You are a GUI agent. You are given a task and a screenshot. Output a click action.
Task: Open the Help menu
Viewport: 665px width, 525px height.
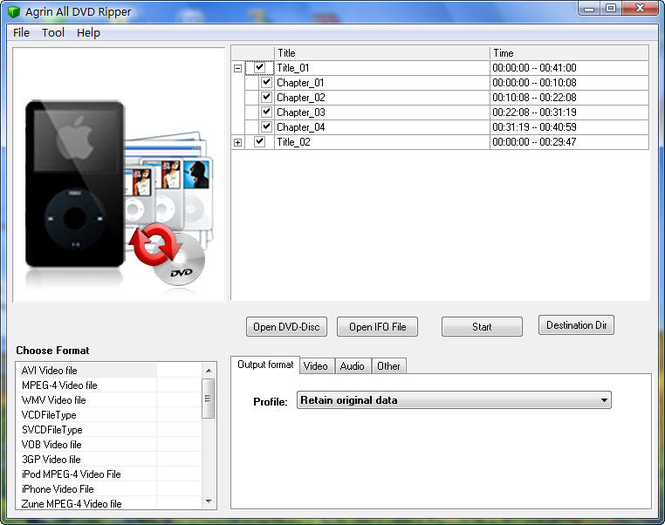tap(88, 33)
